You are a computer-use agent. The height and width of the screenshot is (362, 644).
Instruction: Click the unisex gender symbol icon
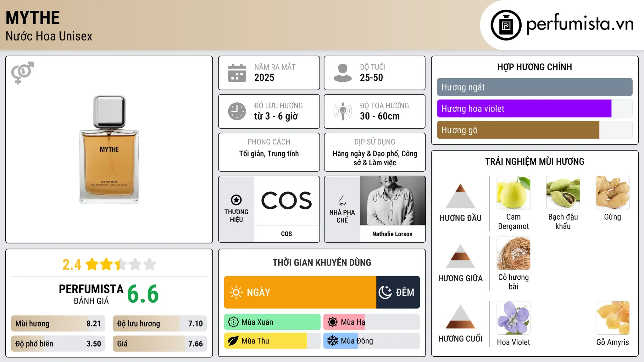click(x=22, y=73)
